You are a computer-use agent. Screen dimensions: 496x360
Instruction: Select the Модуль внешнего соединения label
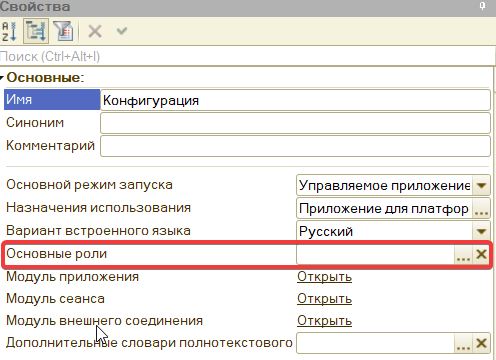click(x=104, y=321)
